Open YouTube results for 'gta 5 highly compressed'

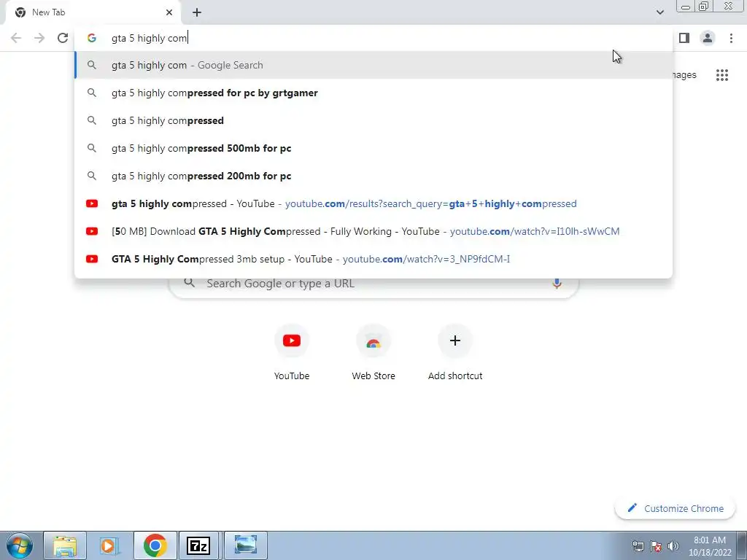coord(373,204)
